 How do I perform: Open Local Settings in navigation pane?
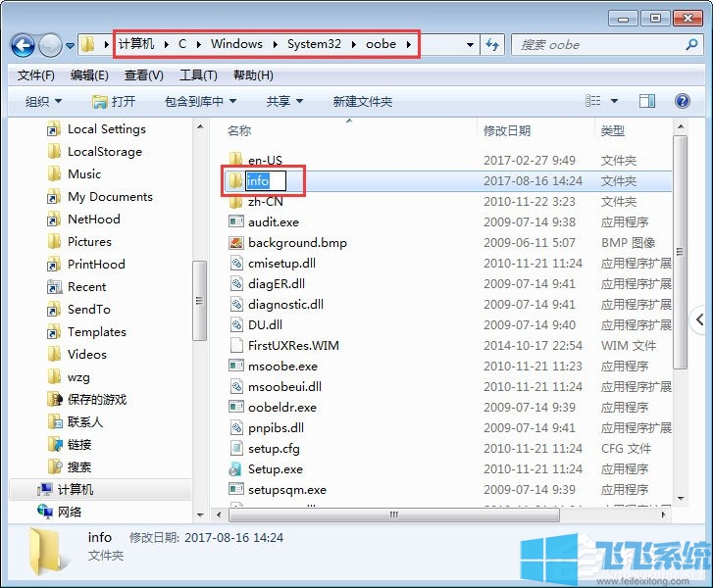pos(107,129)
